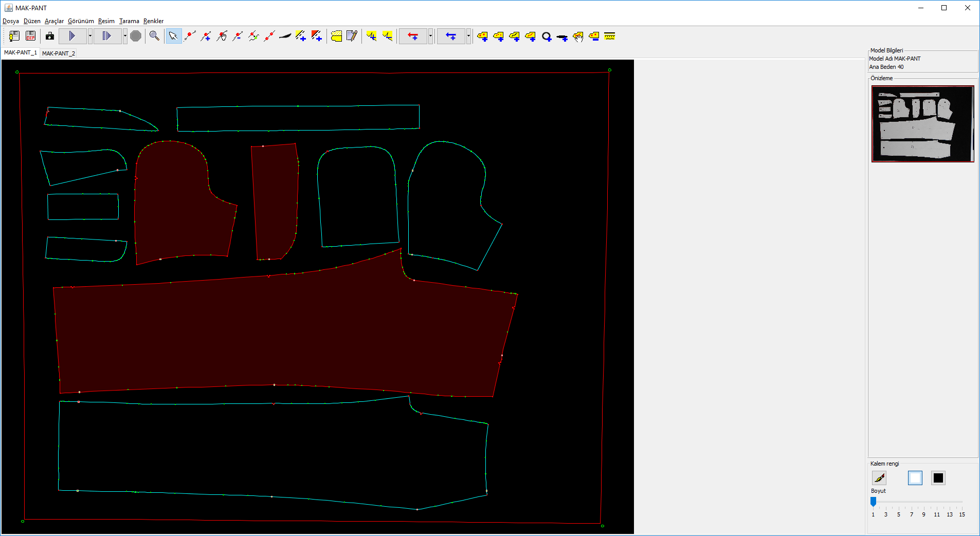Select the white pen color
The image size is (980, 536).
click(x=915, y=478)
